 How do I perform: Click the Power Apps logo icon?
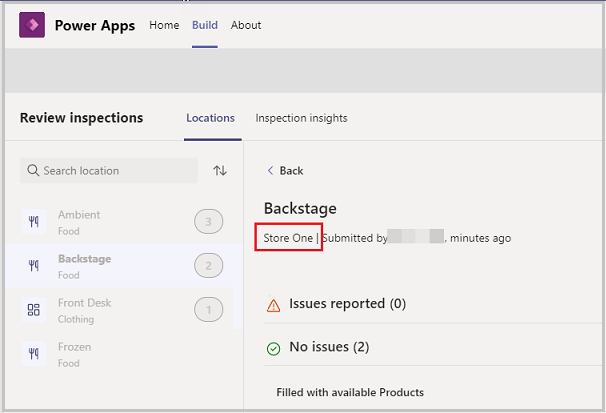click(x=32, y=25)
